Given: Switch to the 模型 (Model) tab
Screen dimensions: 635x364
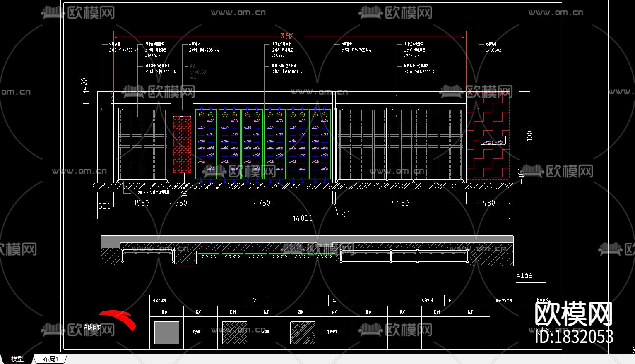Looking at the screenshot, I should (x=17, y=359).
